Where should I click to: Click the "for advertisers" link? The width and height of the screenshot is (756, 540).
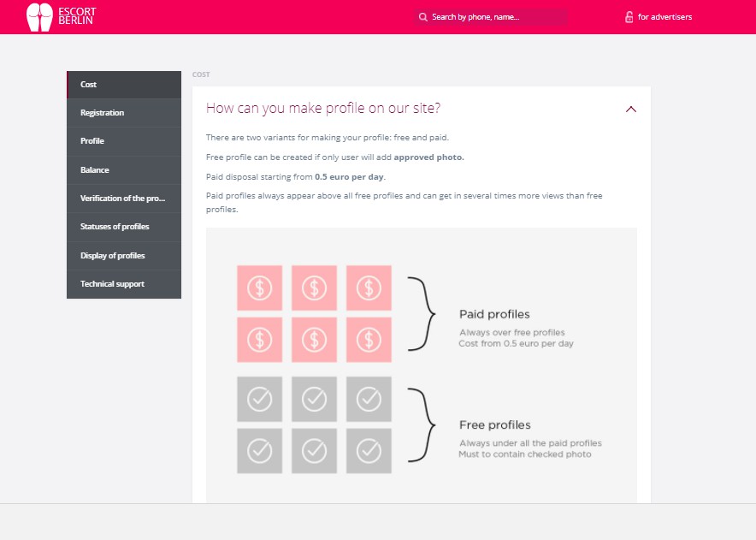click(664, 17)
